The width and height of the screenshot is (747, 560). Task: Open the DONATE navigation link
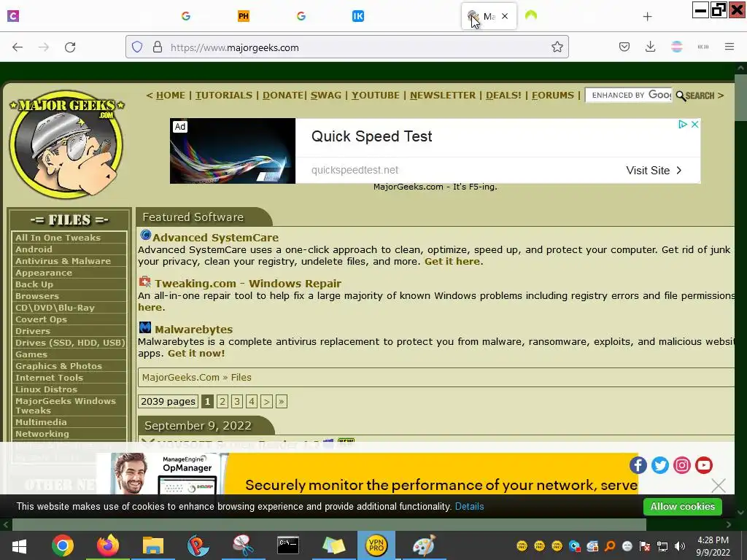[283, 96]
